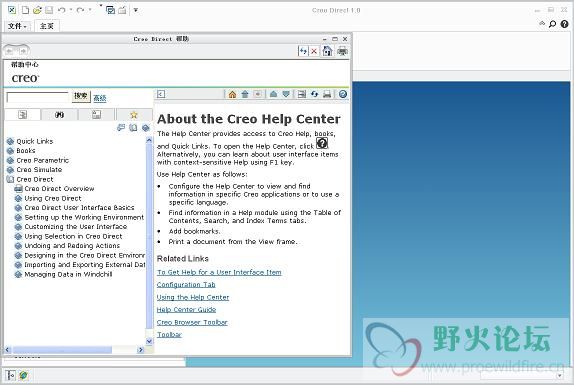Click the show in contents icon in view toolbar
Screen dimensions: 574x385
point(302,94)
